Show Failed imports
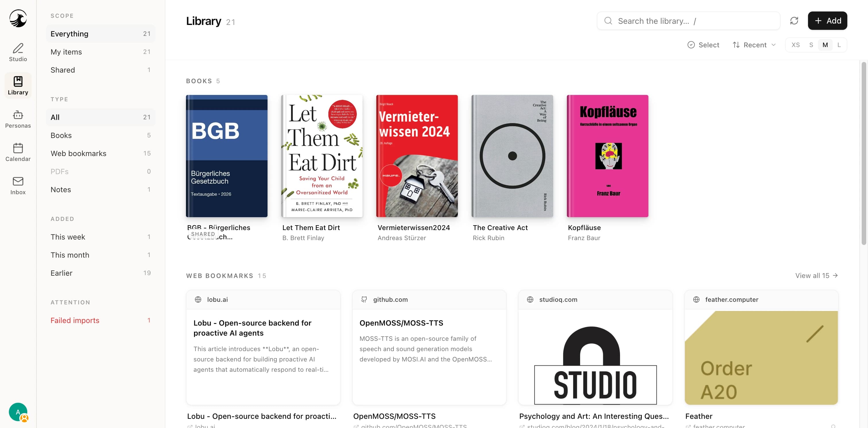 (x=100, y=320)
